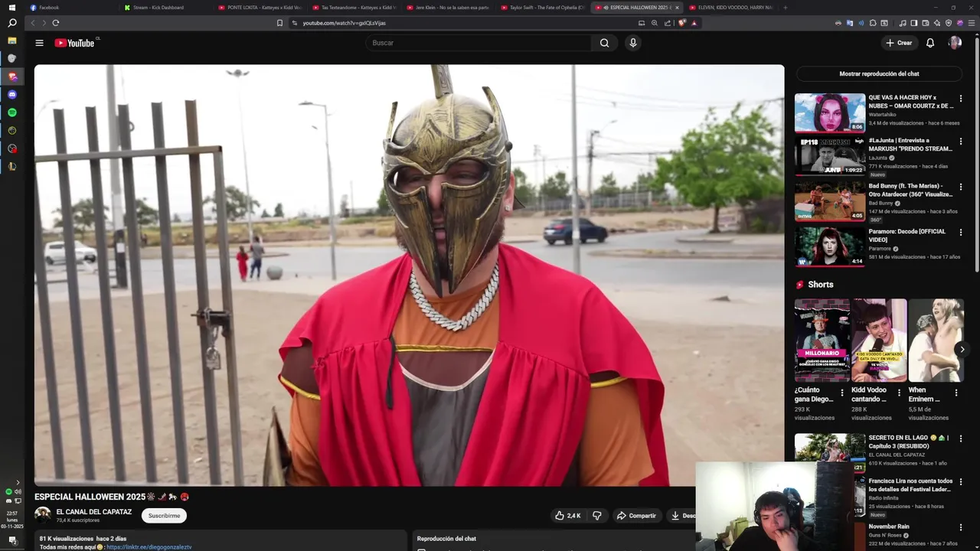Screen dimensions: 980x551
Task: Open EL CANAL DEL CAPATAZ channel name
Action: click(94, 512)
